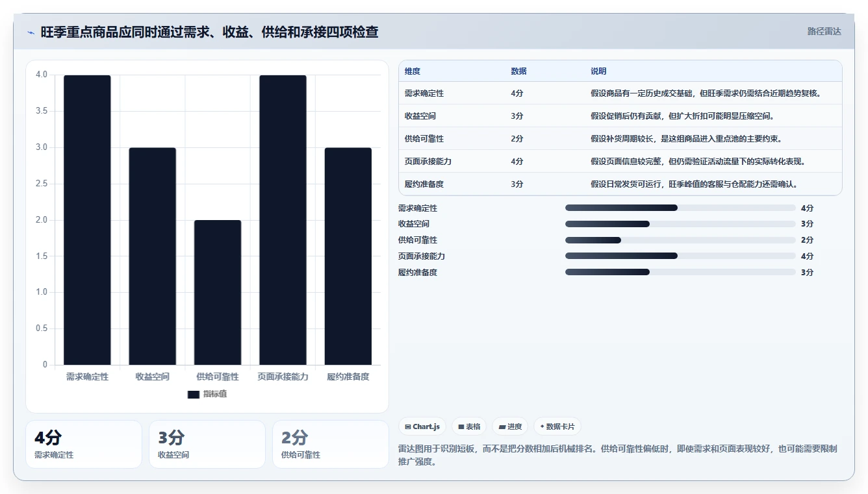Click the description about 活动流量下的实际转化
868x494 pixels.
pos(698,162)
